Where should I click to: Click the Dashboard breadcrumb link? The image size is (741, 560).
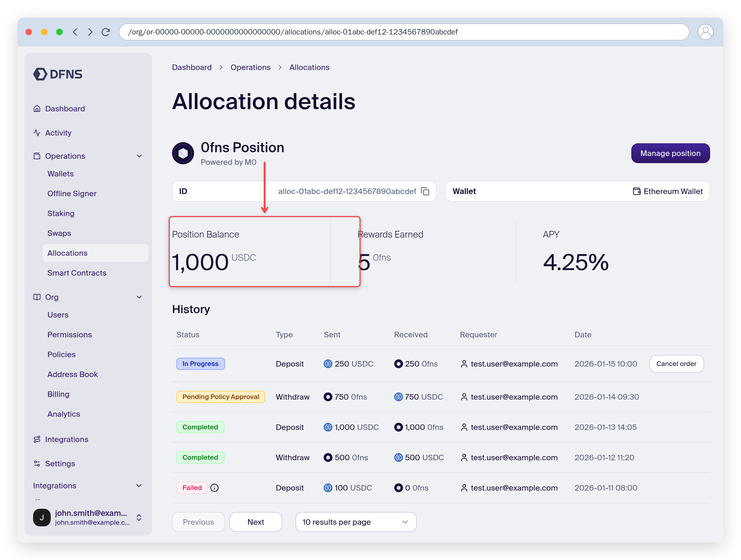(x=192, y=67)
